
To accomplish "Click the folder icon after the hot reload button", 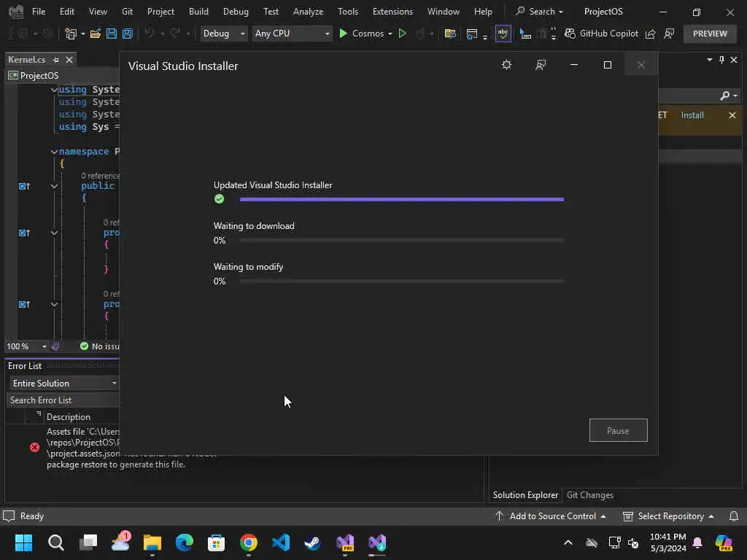I will 449,34.
